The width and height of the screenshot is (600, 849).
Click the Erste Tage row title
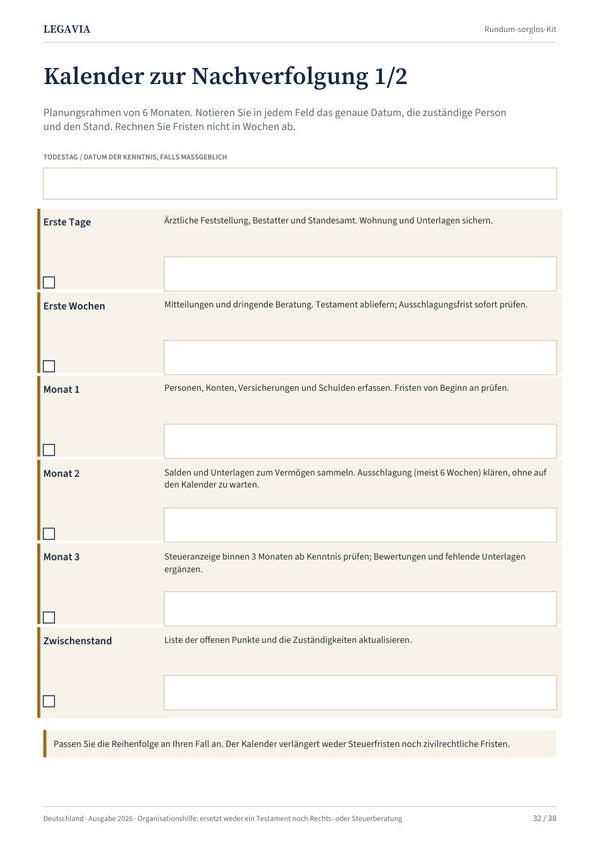[x=67, y=222]
